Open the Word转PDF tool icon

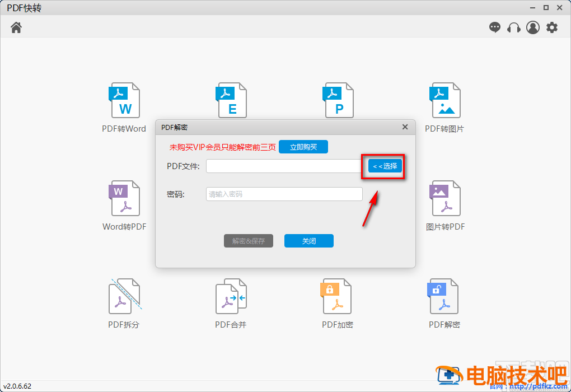pyautogui.click(x=124, y=198)
